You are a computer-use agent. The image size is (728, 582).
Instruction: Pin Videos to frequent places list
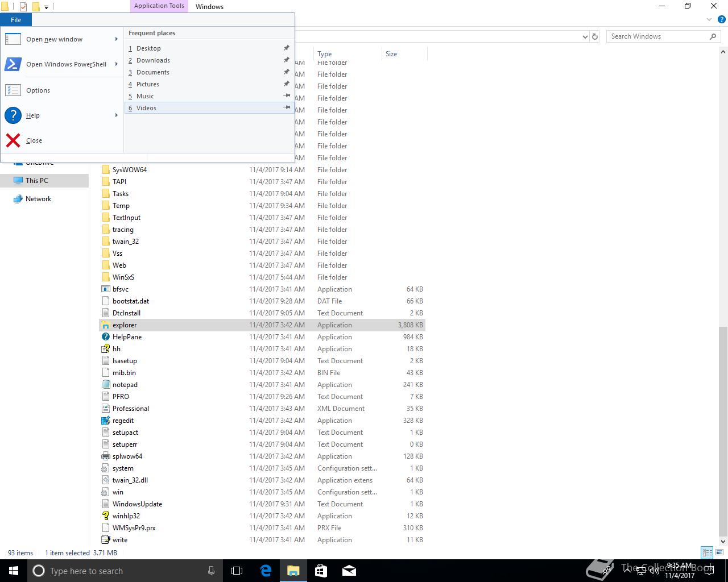[x=287, y=108]
